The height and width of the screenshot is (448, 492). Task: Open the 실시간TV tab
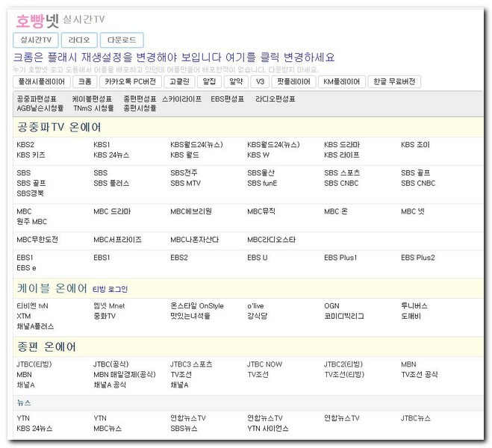coord(36,40)
